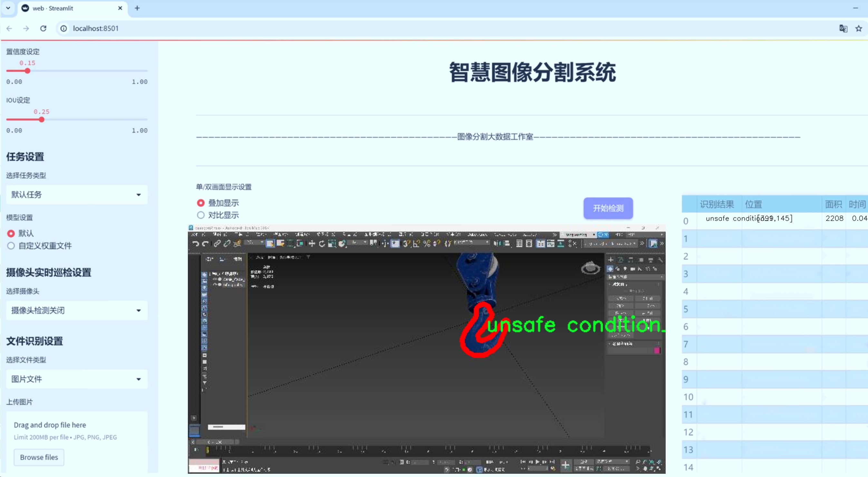Expand the 摄像头检测关闭 camera dropdown
The height and width of the screenshot is (477, 868).
pos(77,310)
